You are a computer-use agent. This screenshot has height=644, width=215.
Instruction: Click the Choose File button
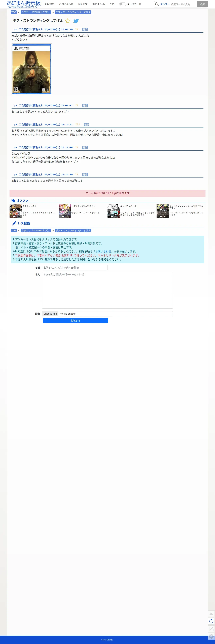50,314
